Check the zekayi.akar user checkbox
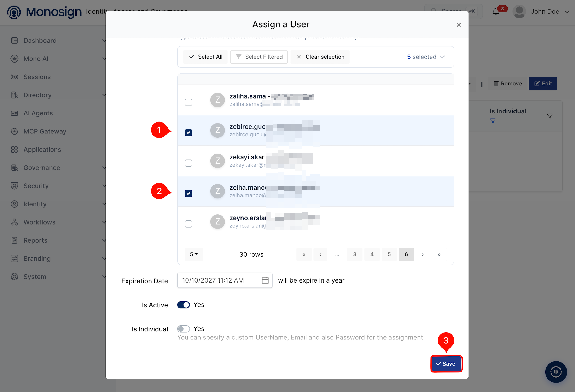This screenshot has width=575, height=392. tap(188, 163)
